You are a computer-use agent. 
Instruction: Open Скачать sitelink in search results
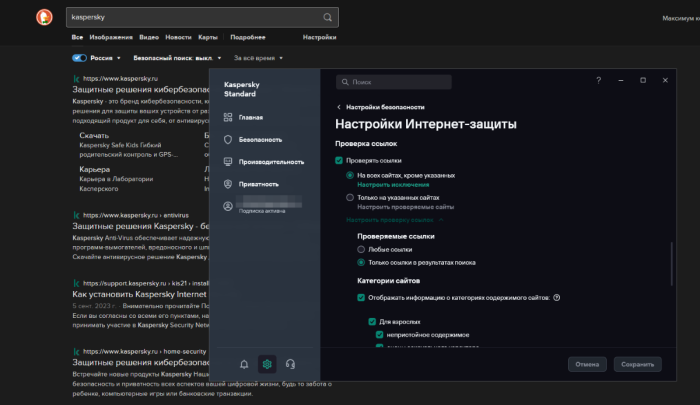click(94, 135)
